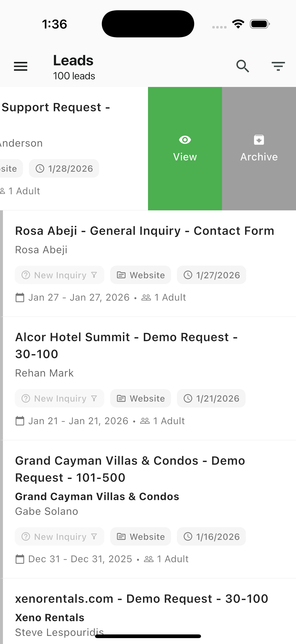Expand New Inquiry status for Rosa Abeji
The image size is (296, 644).
pyautogui.click(x=59, y=275)
